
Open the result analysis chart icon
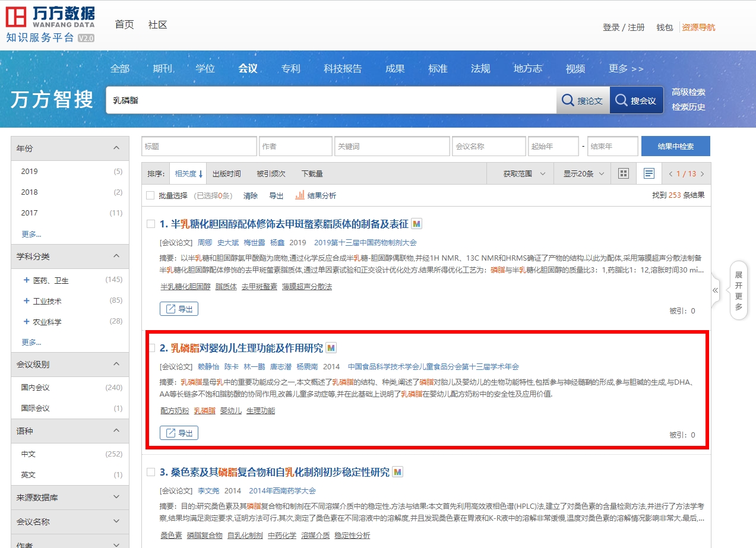(x=300, y=195)
